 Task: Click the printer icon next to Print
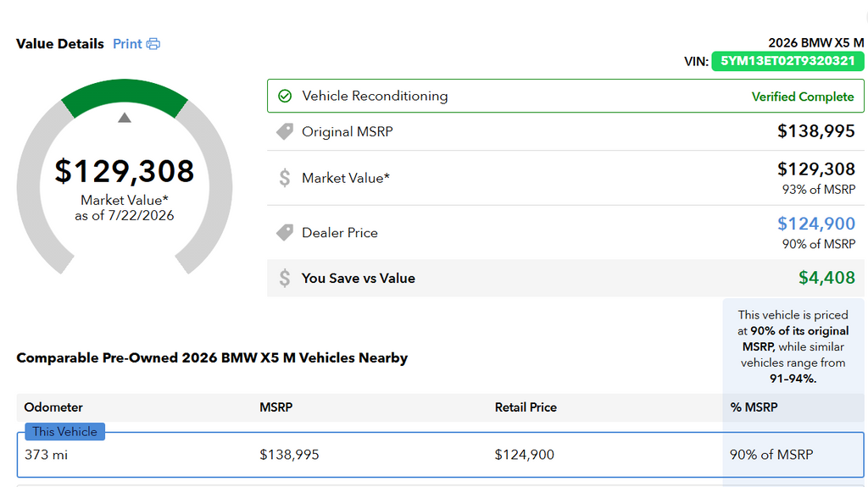click(153, 44)
